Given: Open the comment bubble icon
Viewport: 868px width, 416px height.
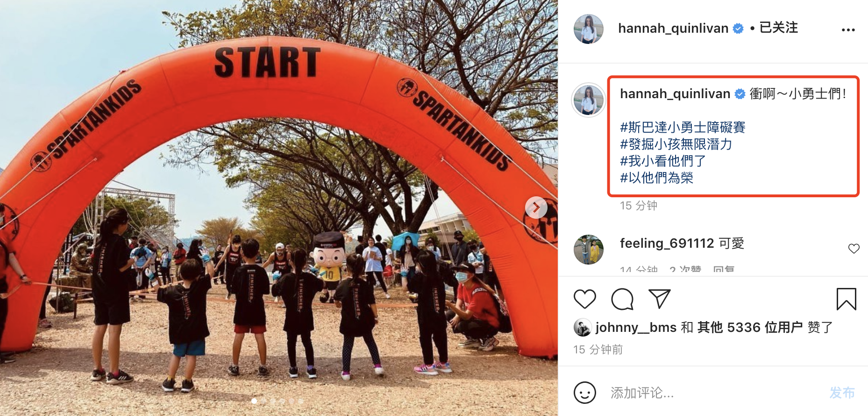Looking at the screenshot, I should click(x=622, y=300).
